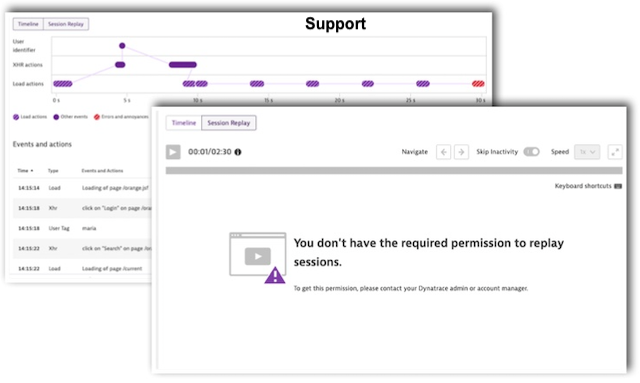Sort by Time column header
Viewport: 640px width, 383px height.
coord(25,171)
